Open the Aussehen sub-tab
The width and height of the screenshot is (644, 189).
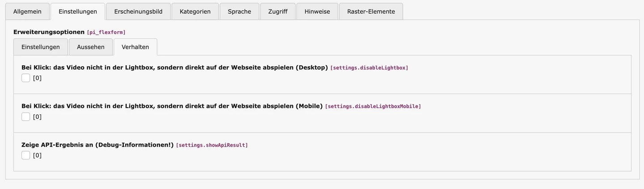pyautogui.click(x=91, y=47)
